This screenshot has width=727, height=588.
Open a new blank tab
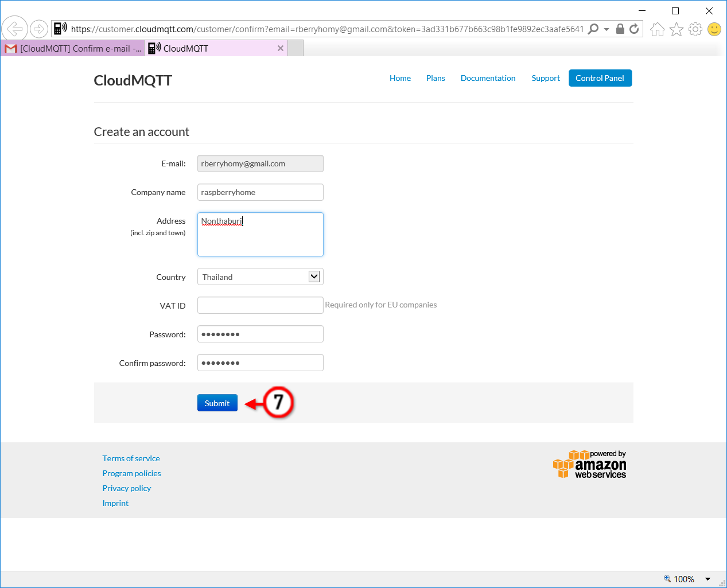coord(296,48)
